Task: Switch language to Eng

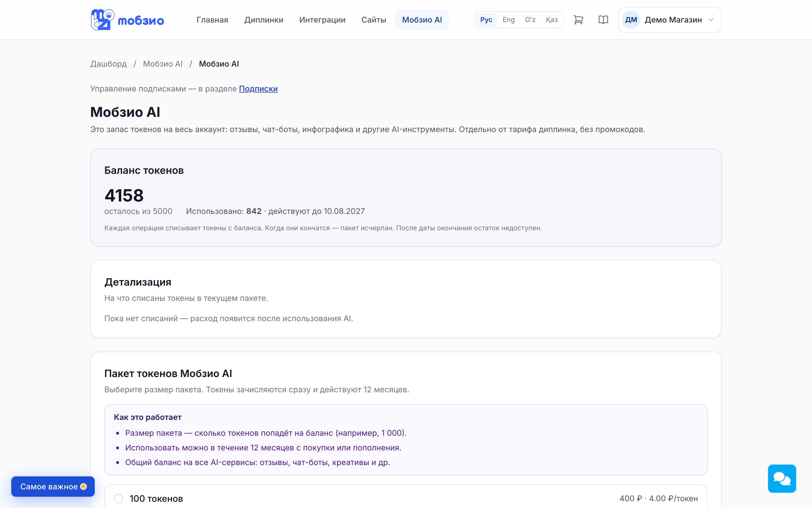Action: pyautogui.click(x=508, y=20)
